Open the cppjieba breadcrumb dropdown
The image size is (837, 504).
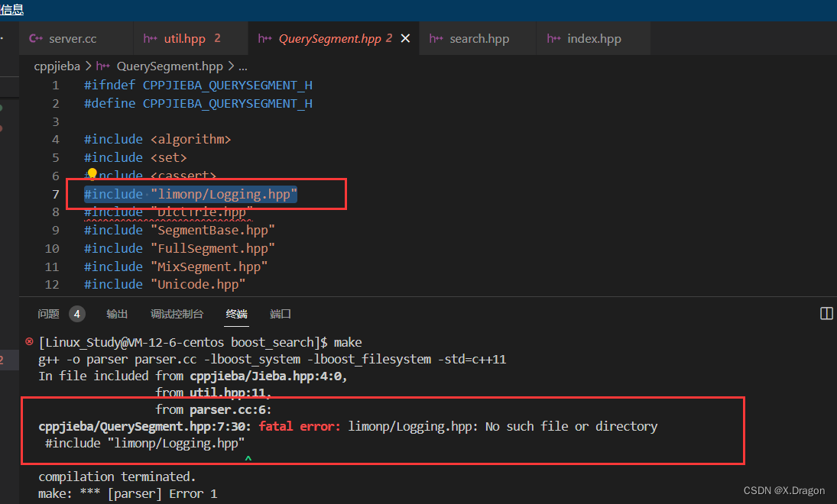(57, 66)
